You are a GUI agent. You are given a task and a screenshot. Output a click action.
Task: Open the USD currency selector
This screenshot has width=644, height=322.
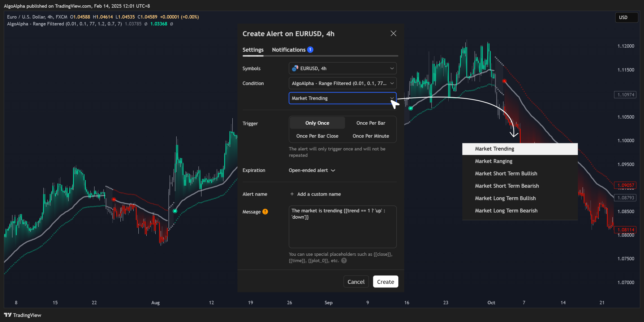pos(626,17)
